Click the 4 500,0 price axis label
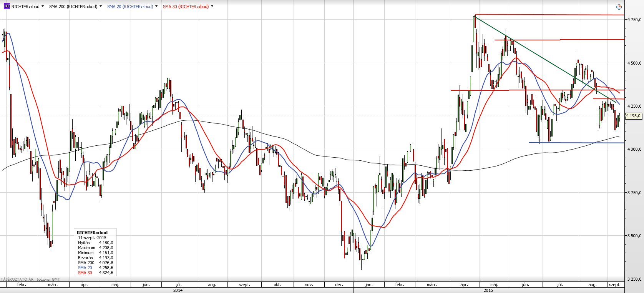 tap(634, 63)
